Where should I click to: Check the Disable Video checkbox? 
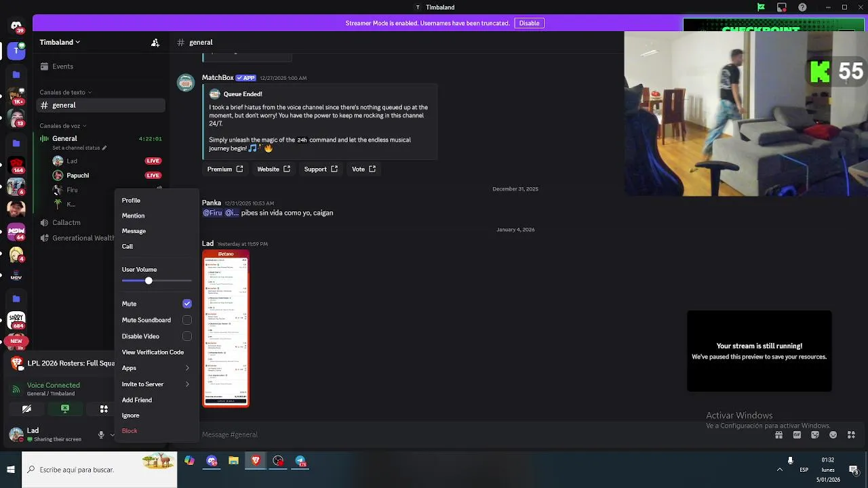187,336
